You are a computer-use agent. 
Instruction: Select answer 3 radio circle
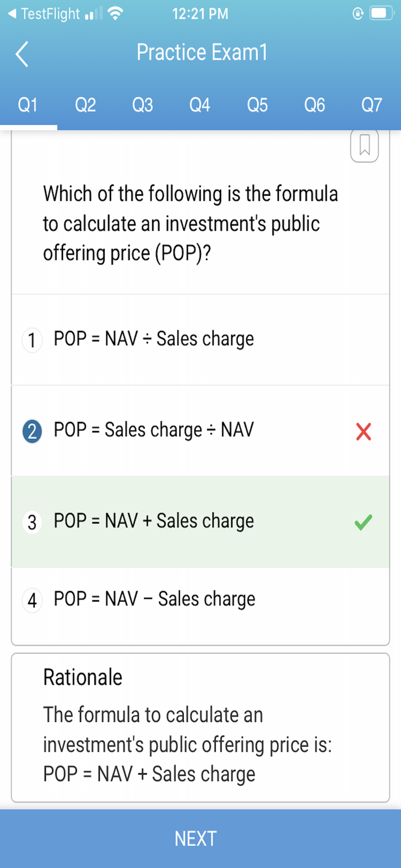pos(32,523)
